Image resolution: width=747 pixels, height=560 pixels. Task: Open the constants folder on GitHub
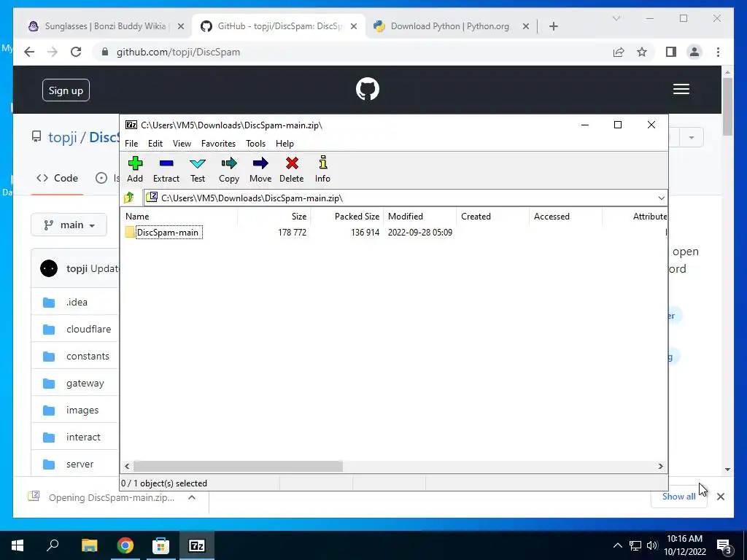(88, 356)
